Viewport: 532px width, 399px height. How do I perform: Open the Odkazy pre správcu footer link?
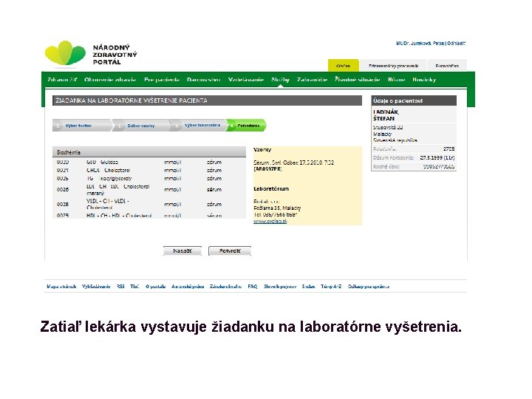coord(368,287)
